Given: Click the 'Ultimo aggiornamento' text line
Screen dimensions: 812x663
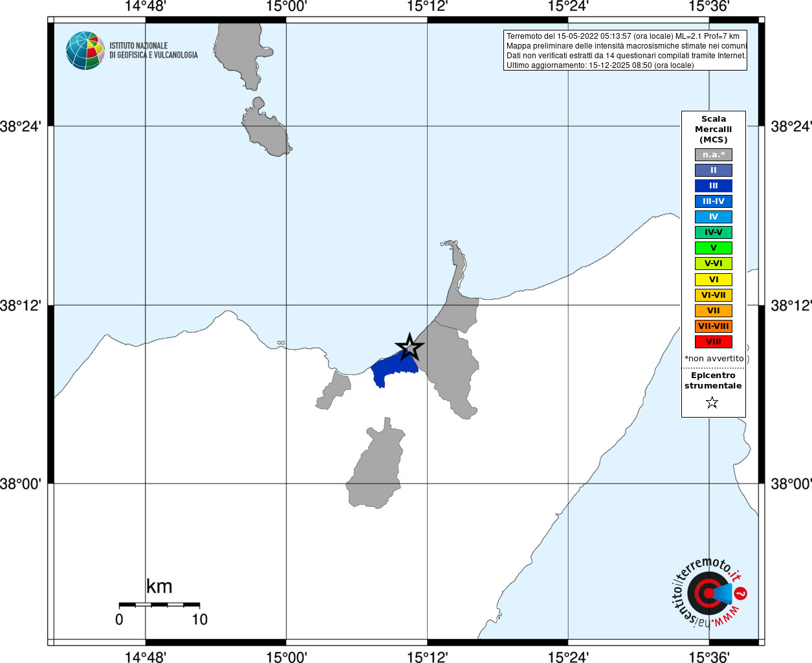Looking at the screenshot, I should [600, 65].
